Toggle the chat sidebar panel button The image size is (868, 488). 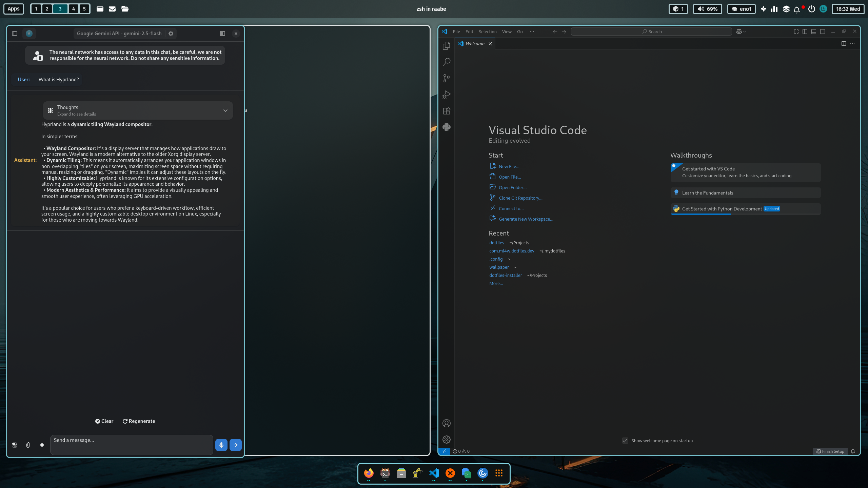point(15,34)
